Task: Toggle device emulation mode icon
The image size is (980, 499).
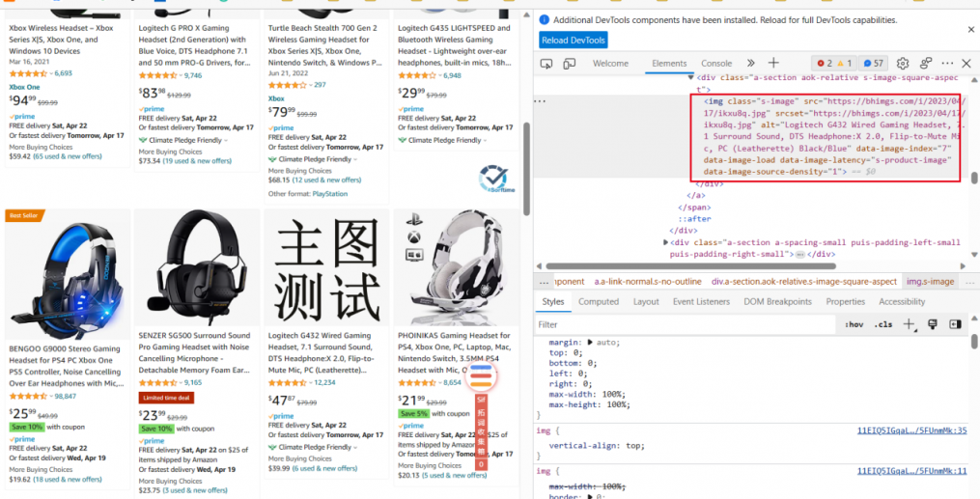Action: click(570, 63)
